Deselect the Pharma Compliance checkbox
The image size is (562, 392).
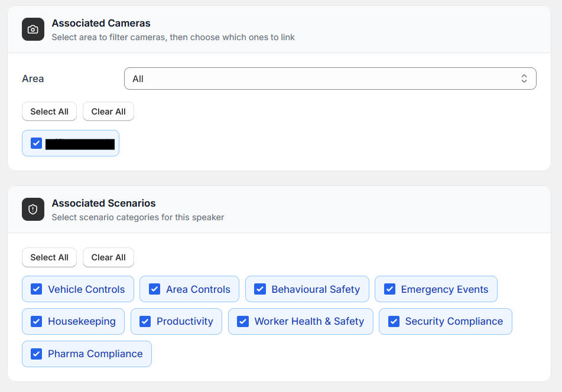point(36,354)
